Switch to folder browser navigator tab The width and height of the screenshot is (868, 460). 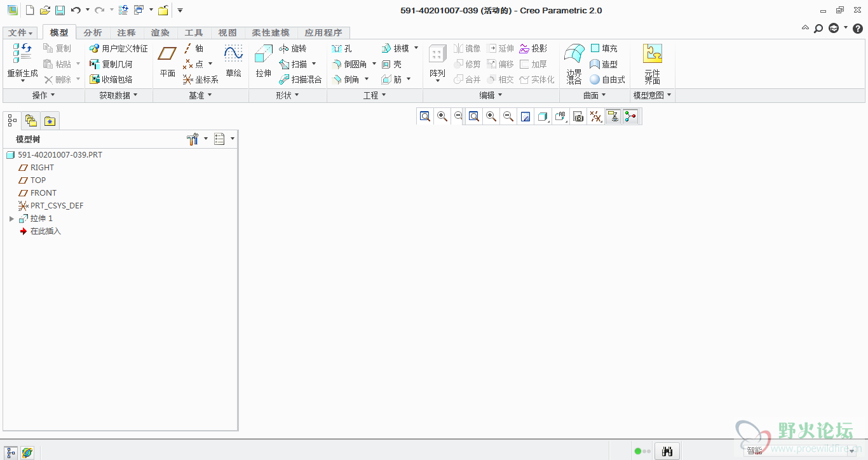coord(31,120)
